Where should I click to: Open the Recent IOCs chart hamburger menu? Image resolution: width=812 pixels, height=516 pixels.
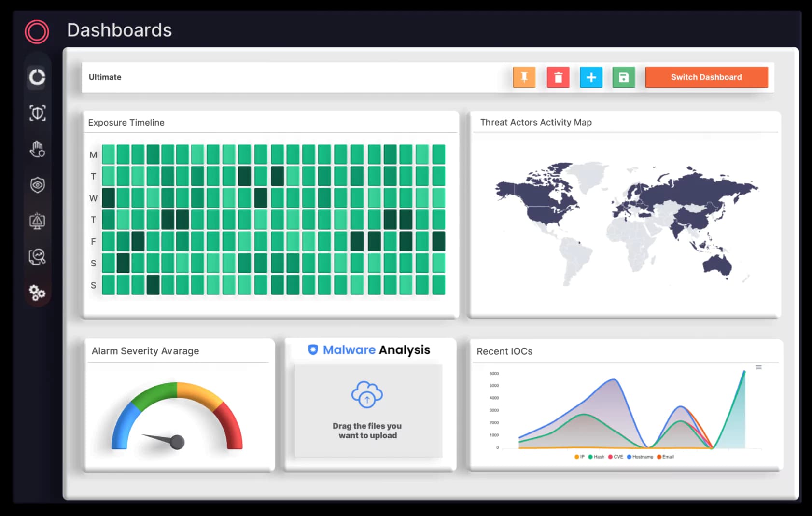pos(758,367)
